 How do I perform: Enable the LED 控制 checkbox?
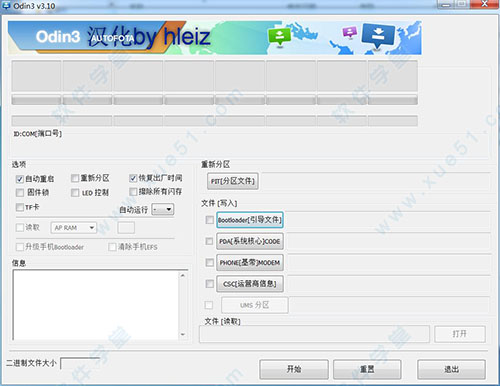[x=75, y=193]
